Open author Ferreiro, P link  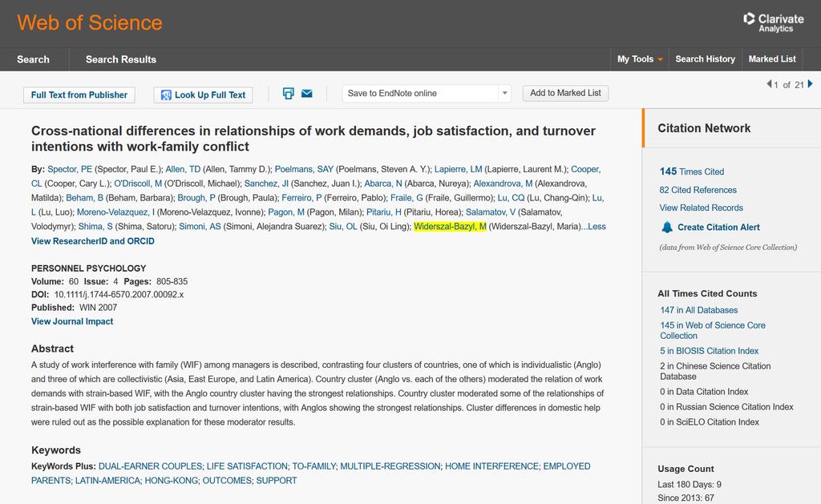pos(301,198)
